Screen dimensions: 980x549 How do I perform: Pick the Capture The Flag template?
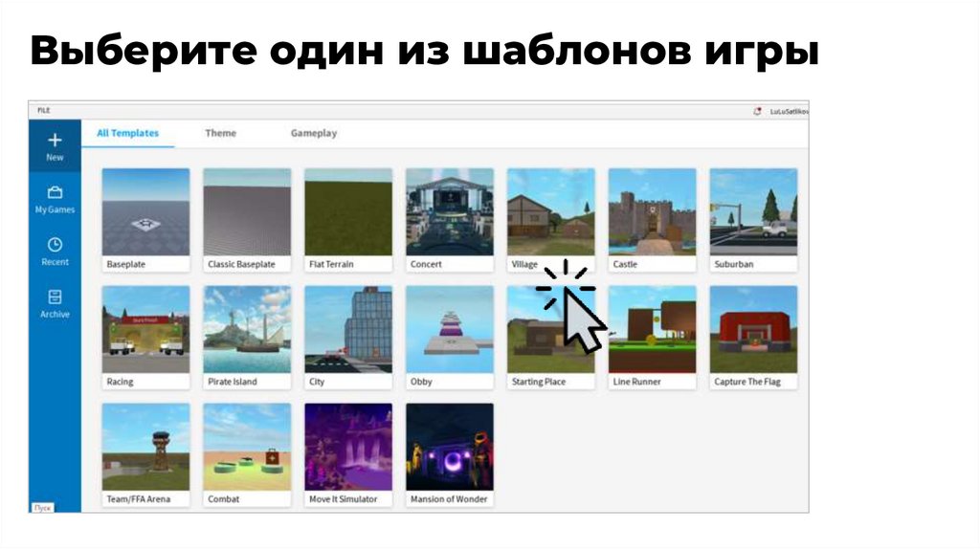tap(753, 338)
